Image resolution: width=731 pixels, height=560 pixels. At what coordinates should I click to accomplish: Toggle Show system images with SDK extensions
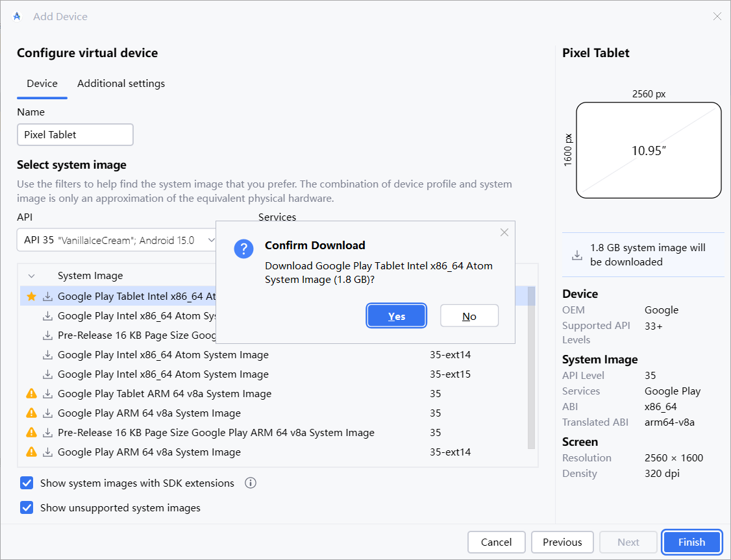pos(27,483)
